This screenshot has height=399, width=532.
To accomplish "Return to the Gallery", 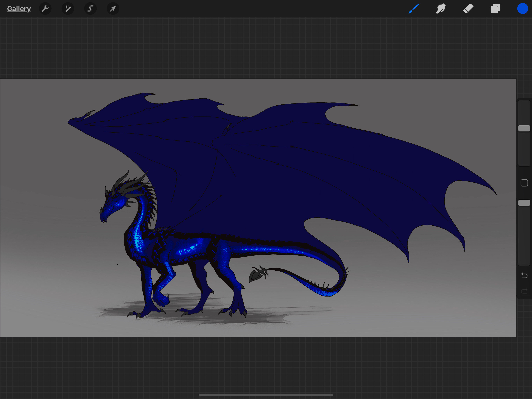I will tap(19, 9).
